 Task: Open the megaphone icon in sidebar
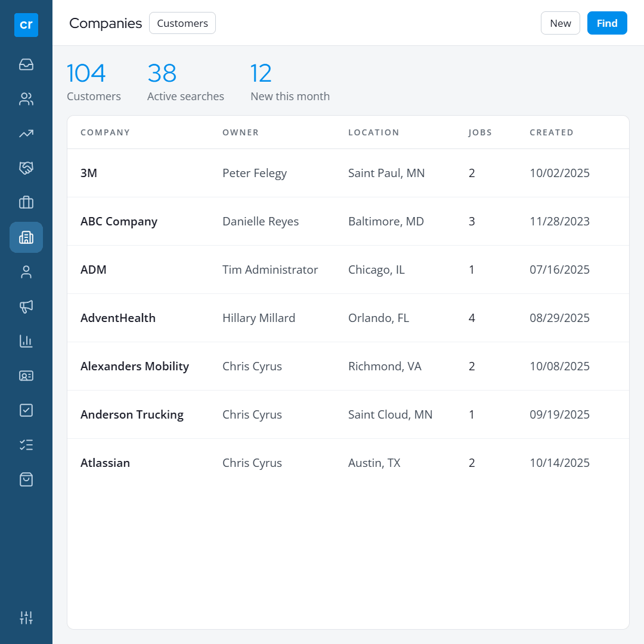(26, 306)
